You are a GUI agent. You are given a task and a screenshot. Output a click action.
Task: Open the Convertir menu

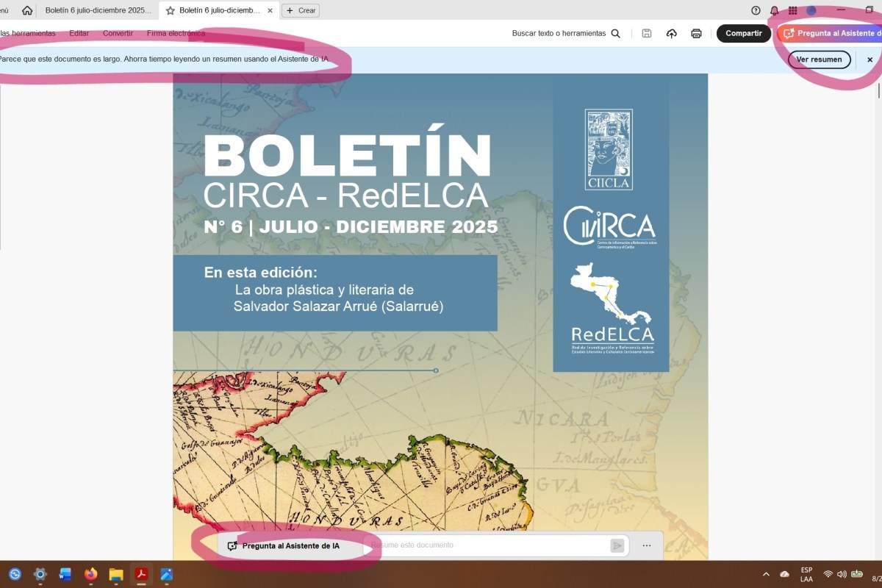click(118, 33)
